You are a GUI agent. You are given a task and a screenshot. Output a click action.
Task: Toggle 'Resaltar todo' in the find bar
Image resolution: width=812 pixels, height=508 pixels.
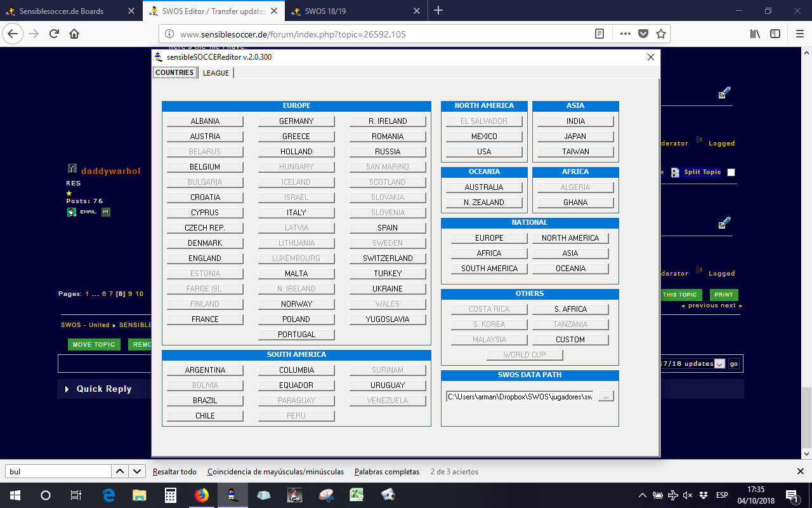pyautogui.click(x=174, y=472)
